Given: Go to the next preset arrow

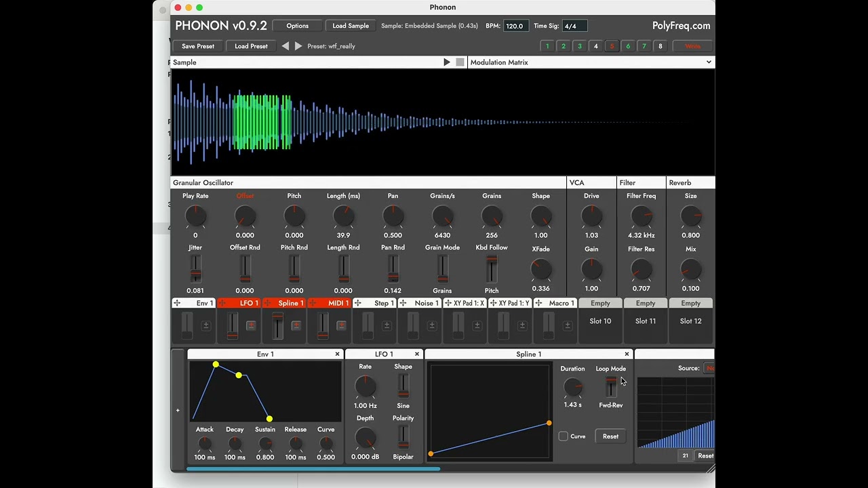Looking at the screenshot, I should click(x=298, y=46).
